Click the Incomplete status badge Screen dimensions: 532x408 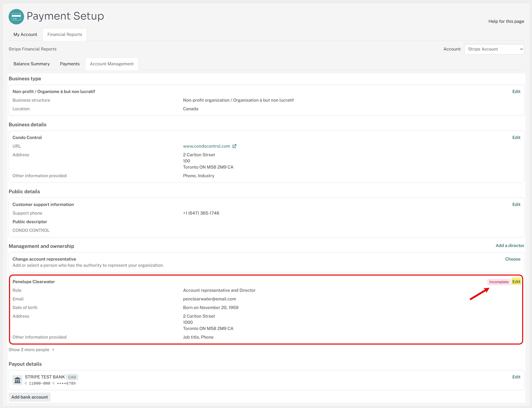click(x=499, y=282)
